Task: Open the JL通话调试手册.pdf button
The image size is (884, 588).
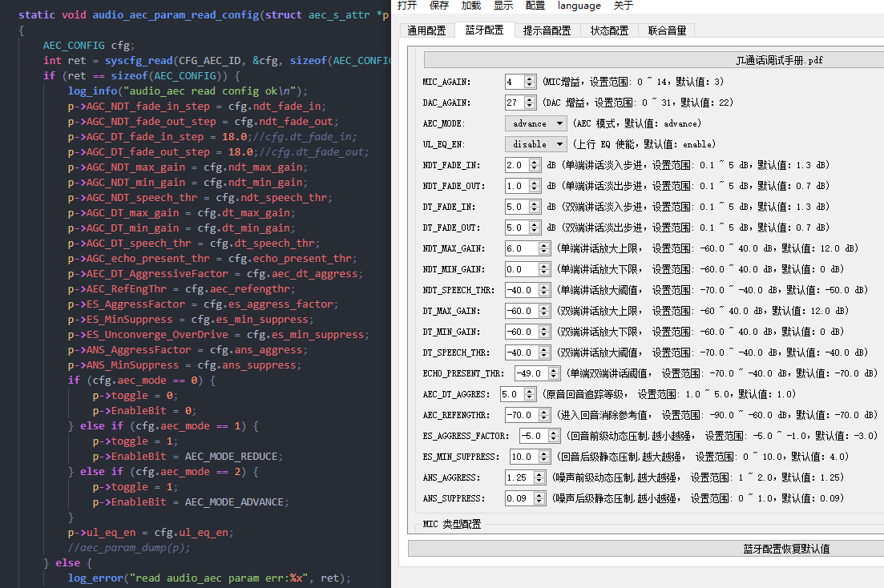Action: point(654,60)
